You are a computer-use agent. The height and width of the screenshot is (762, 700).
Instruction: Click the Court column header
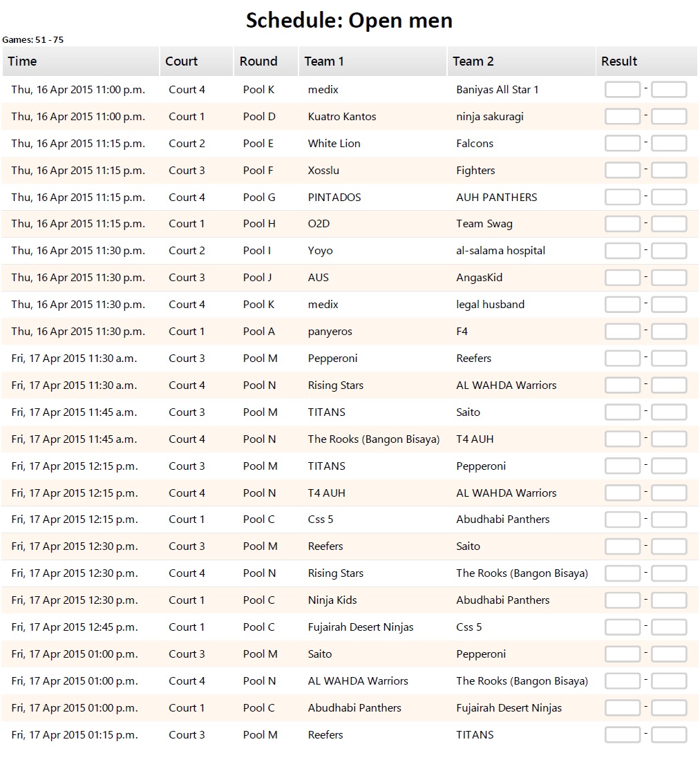[197, 61]
